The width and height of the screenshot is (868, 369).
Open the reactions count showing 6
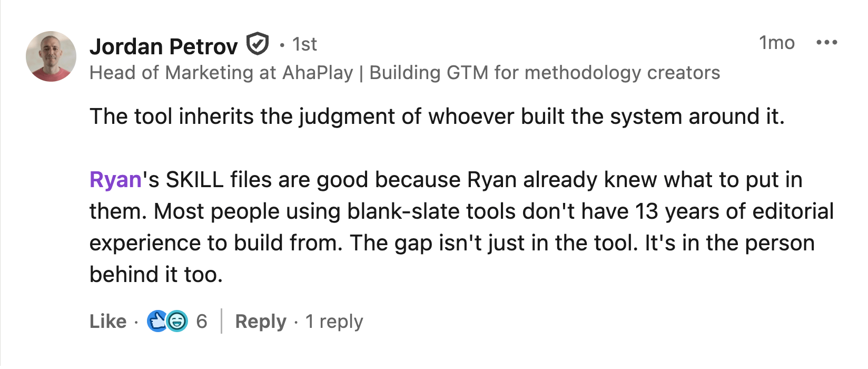click(x=202, y=321)
